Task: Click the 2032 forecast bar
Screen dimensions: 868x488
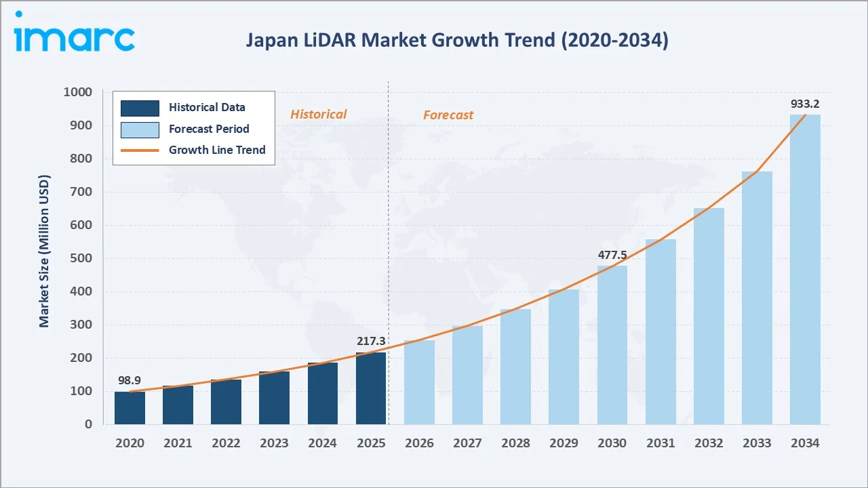Action: 709,316
